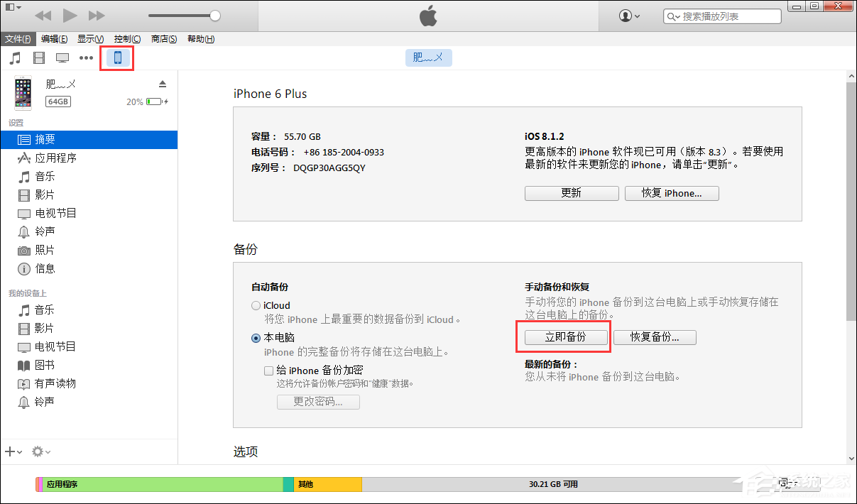The height and width of the screenshot is (504, 857).
Task: Select the connected iPhone device icon in toolbar
Action: point(116,57)
